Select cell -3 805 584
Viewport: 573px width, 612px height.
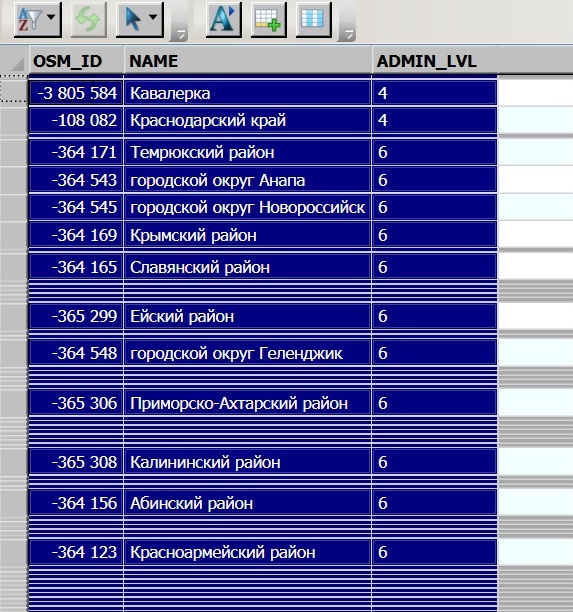77,93
